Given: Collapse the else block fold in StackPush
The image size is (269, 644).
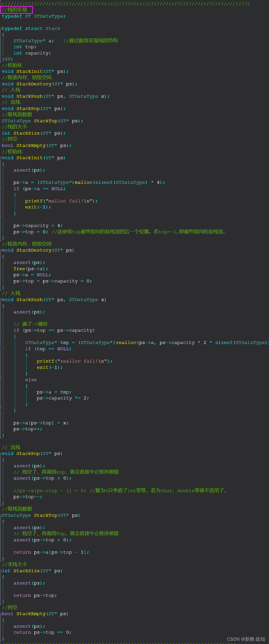Looking at the screenshot, I should 1,380.
